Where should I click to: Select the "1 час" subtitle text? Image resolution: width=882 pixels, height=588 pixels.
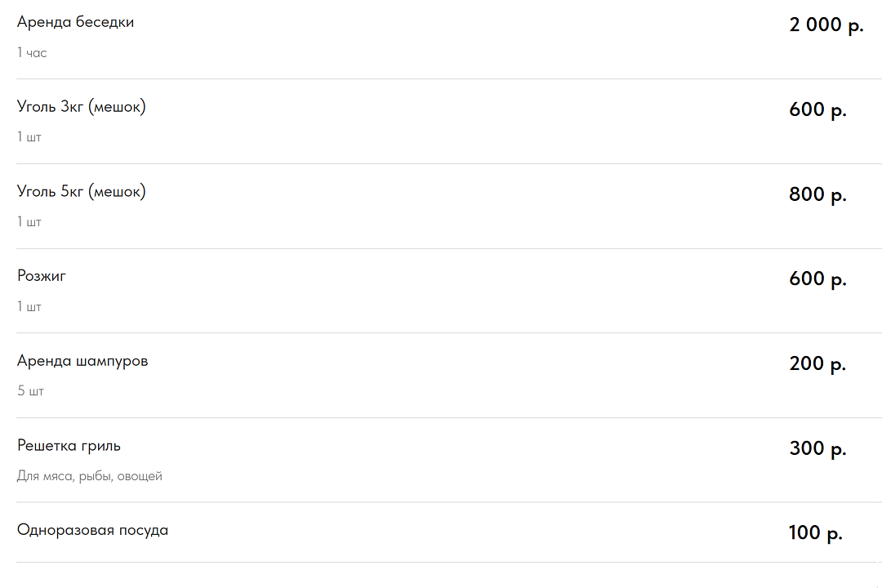click(x=32, y=53)
